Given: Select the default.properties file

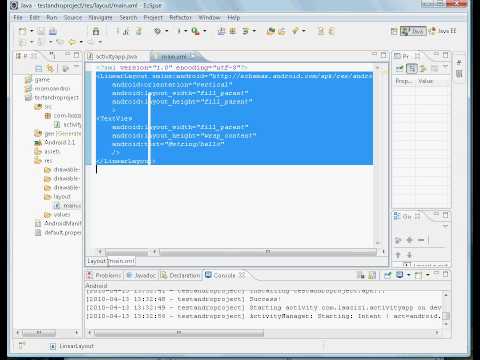Looking at the screenshot, I should 62,232.
